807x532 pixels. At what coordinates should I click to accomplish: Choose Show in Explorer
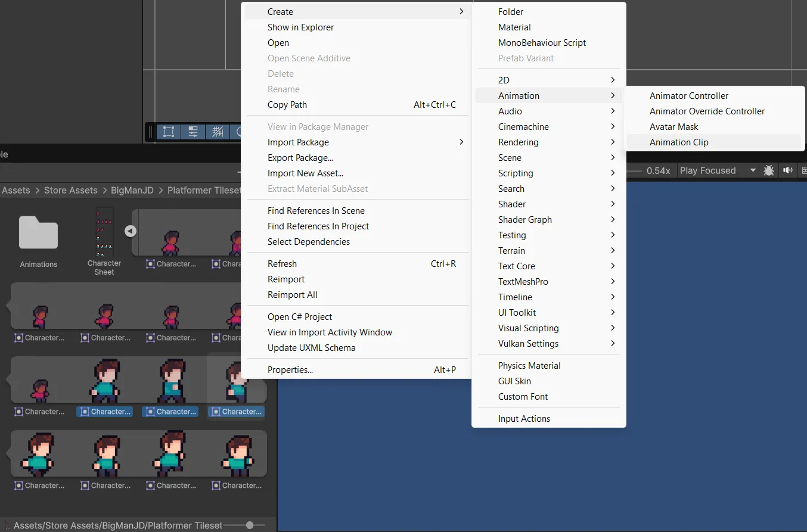tap(358, 27)
